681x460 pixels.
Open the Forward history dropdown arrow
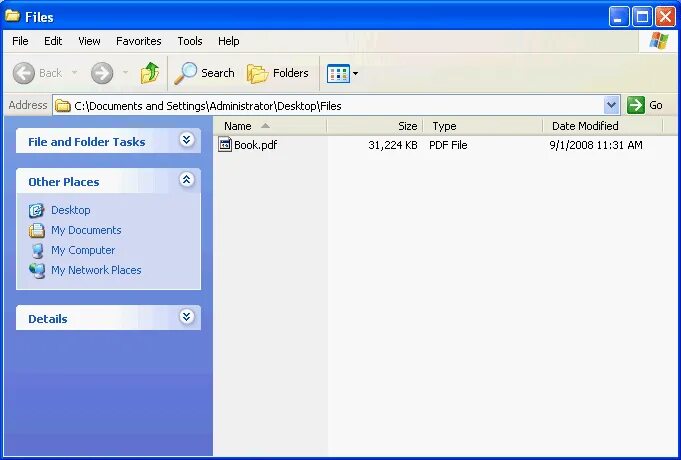pos(126,73)
